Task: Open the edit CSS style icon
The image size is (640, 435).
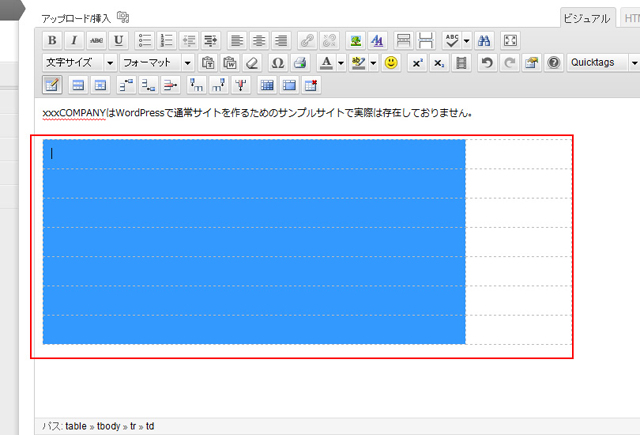Action: tap(378, 40)
